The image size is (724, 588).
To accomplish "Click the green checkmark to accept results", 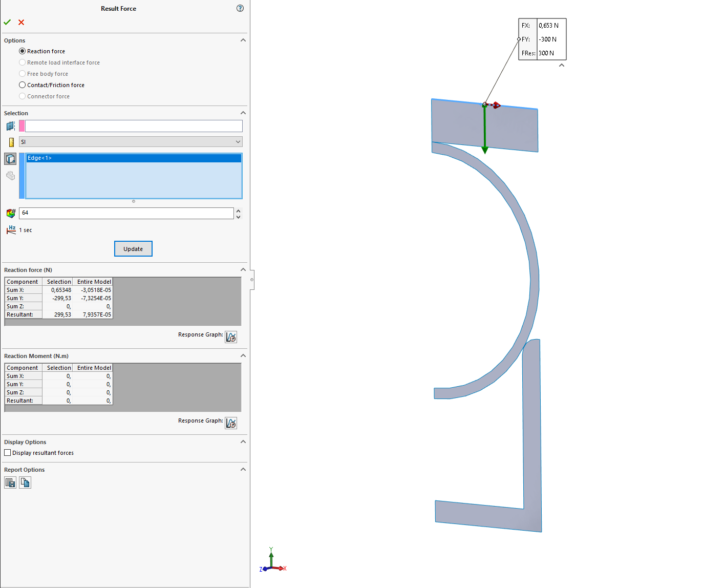I will pyautogui.click(x=7, y=22).
